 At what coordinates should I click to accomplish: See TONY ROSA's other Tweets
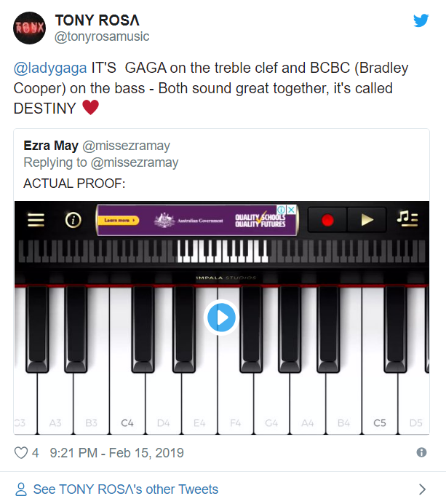(x=125, y=489)
